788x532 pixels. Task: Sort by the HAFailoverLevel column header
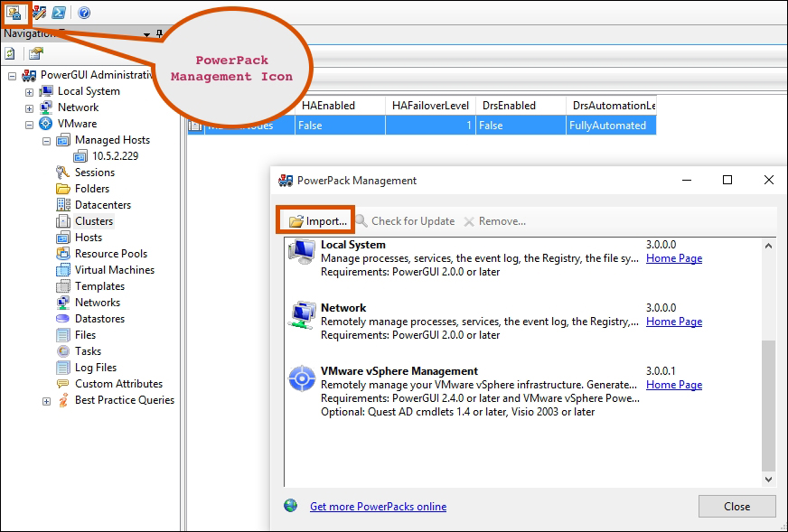(430, 106)
